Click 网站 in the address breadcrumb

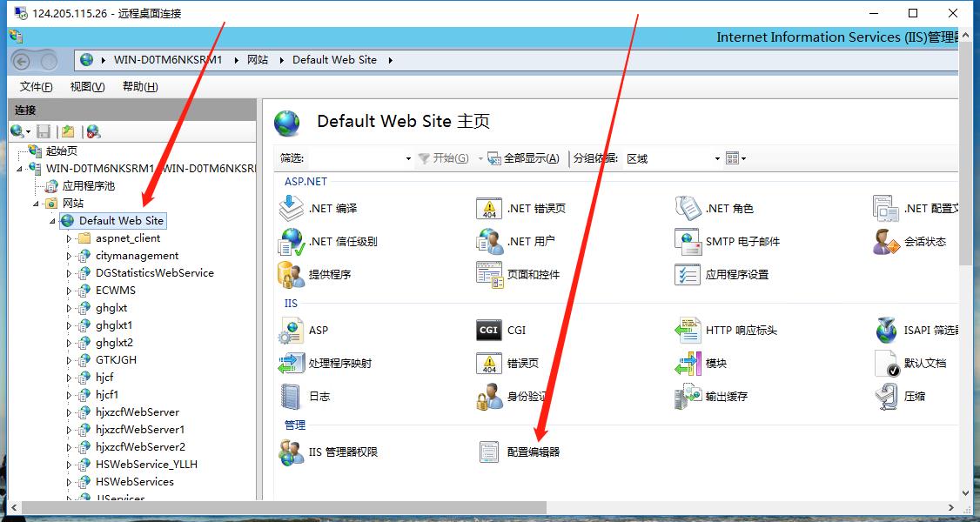[x=258, y=60]
